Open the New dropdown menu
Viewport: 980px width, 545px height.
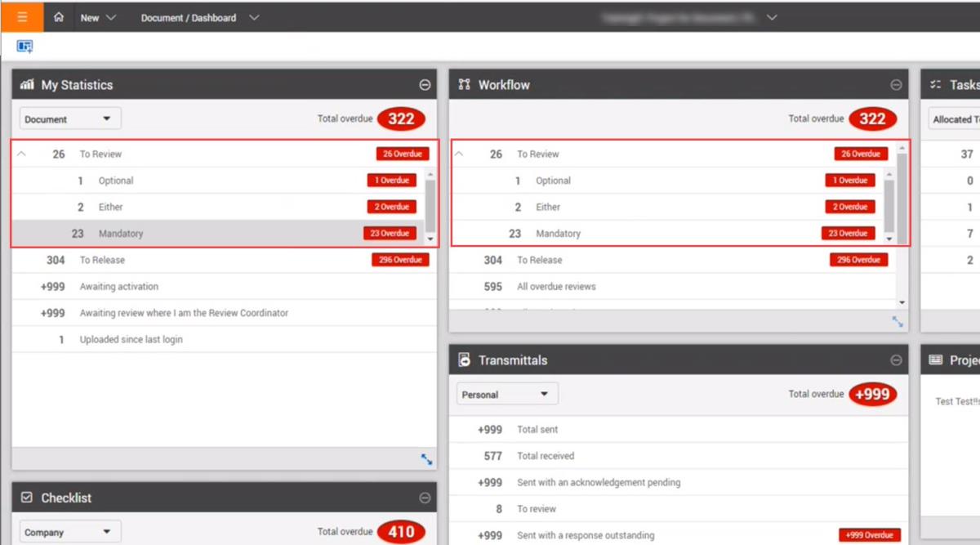coord(98,17)
